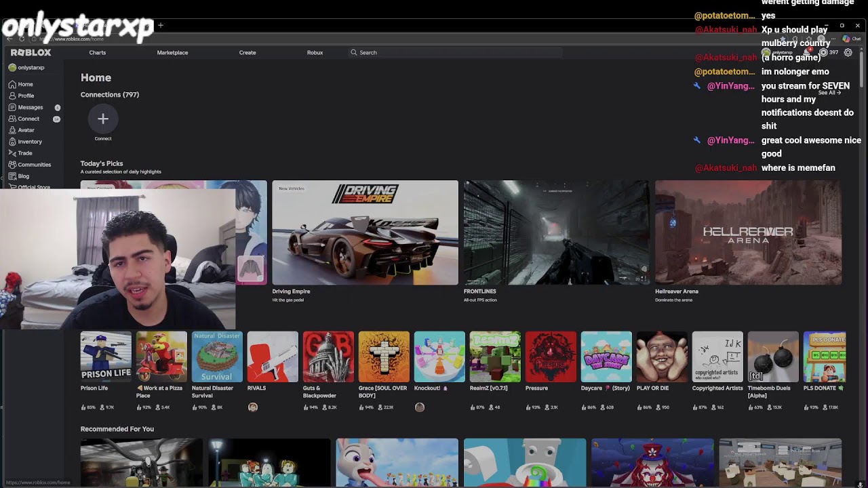The width and height of the screenshot is (868, 488).
Task: Open the Inventory backpack icon in the sidebar
Action: [12, 142]
